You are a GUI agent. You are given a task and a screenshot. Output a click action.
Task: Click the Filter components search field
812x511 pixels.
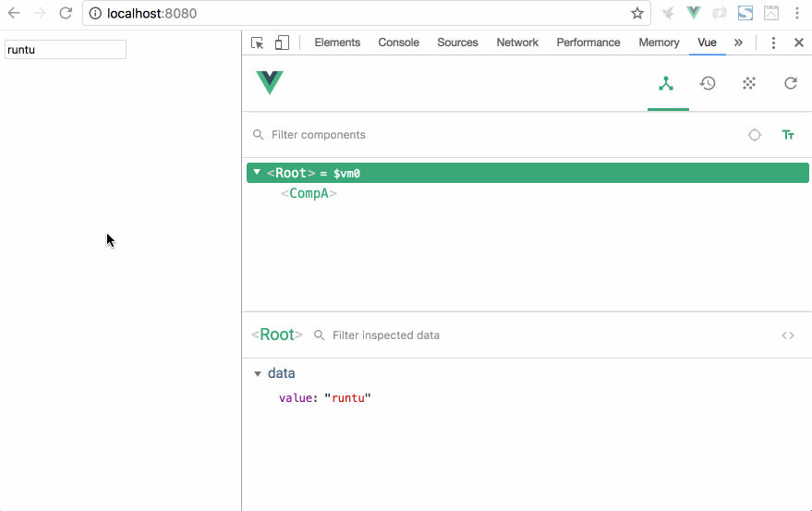499,135
